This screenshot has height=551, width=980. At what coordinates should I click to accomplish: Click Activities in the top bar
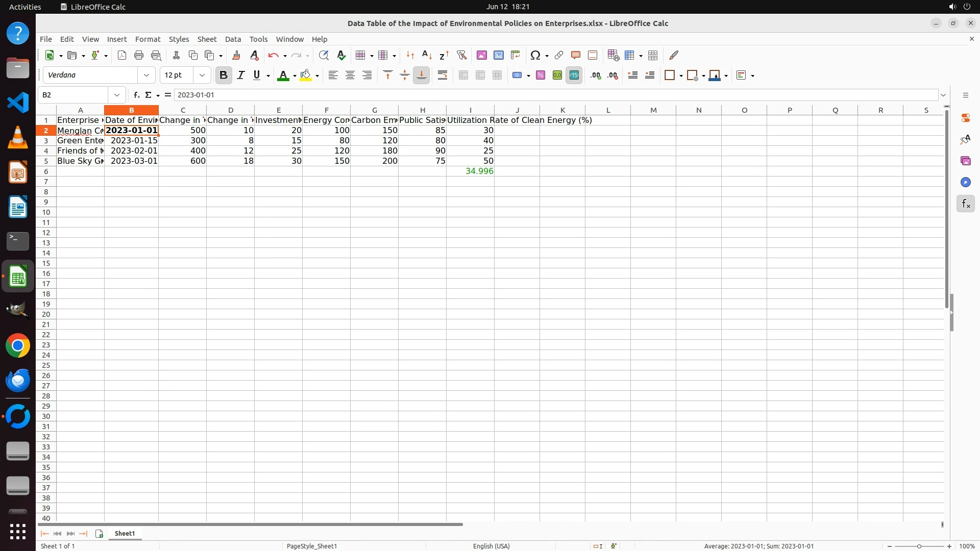point(25,7)
